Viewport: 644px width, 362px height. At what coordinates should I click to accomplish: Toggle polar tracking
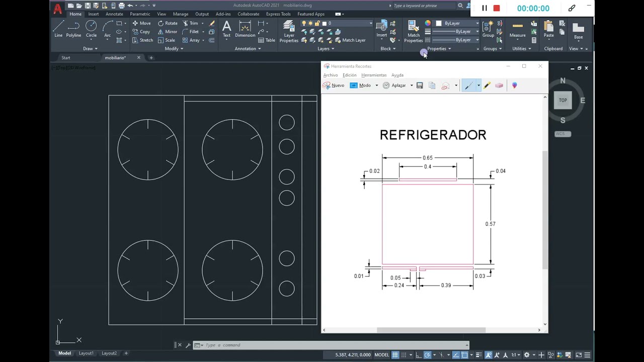427,355
